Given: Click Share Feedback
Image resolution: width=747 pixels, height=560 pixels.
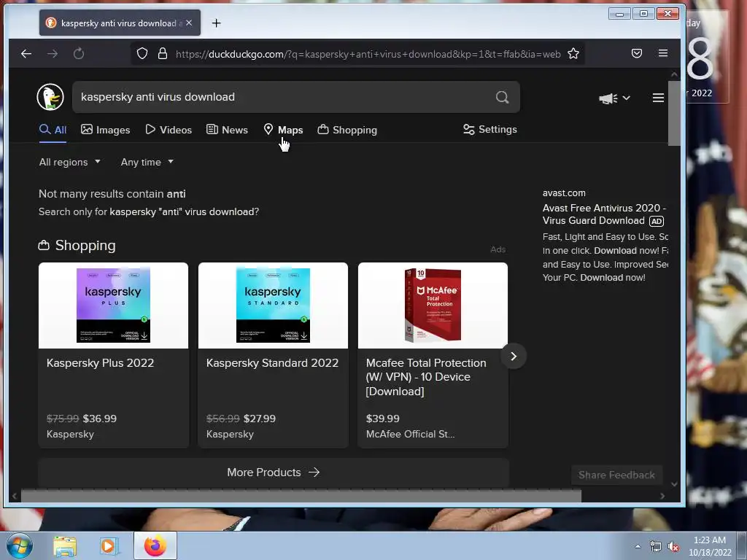Looking at the screenshot, I should click(616, 475).
